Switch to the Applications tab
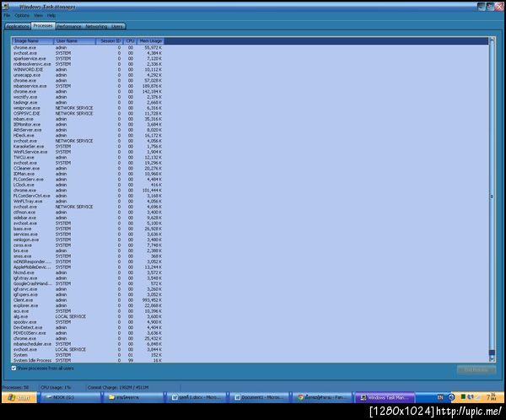Viewport: 506px width, 420px height. (18, 26)
